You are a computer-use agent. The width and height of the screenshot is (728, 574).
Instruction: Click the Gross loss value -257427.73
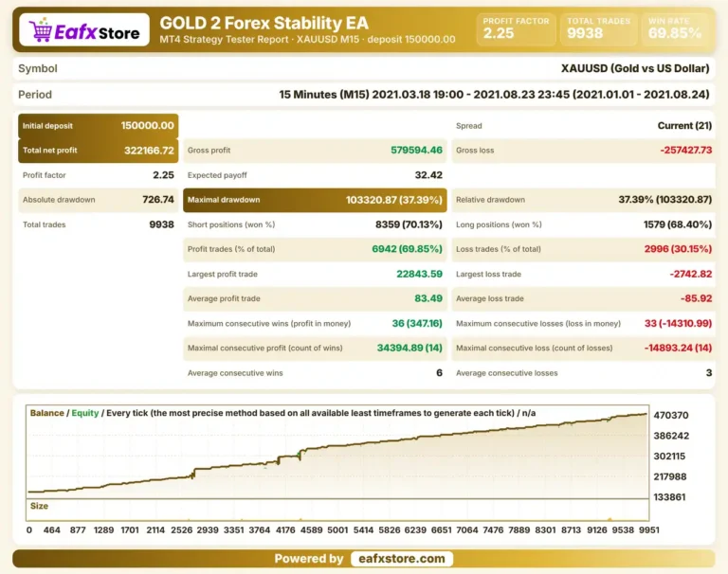pyautogui.click(x=685, y=151)
